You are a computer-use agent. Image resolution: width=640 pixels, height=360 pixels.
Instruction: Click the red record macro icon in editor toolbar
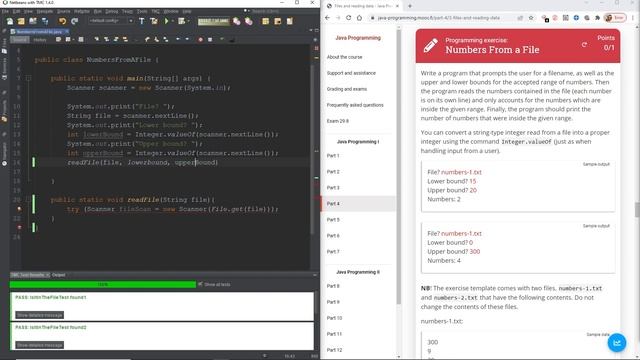[200, 40]
